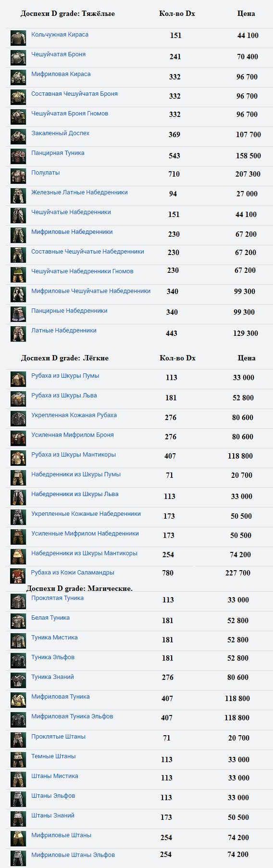Image resolution: width=273 pixels, height=868 pixels.
Task: Click the Усиленная Мифрилом Броня icon
Action: (18, 438)
